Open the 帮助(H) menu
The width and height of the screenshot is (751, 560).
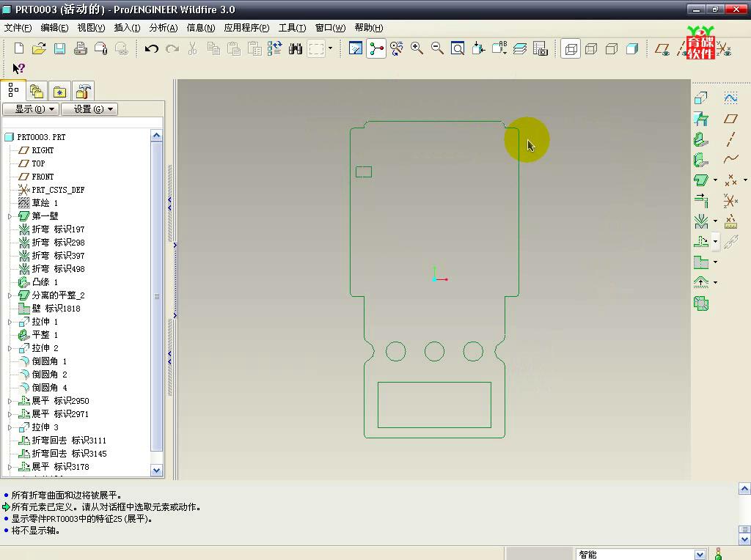pos(369,28)
